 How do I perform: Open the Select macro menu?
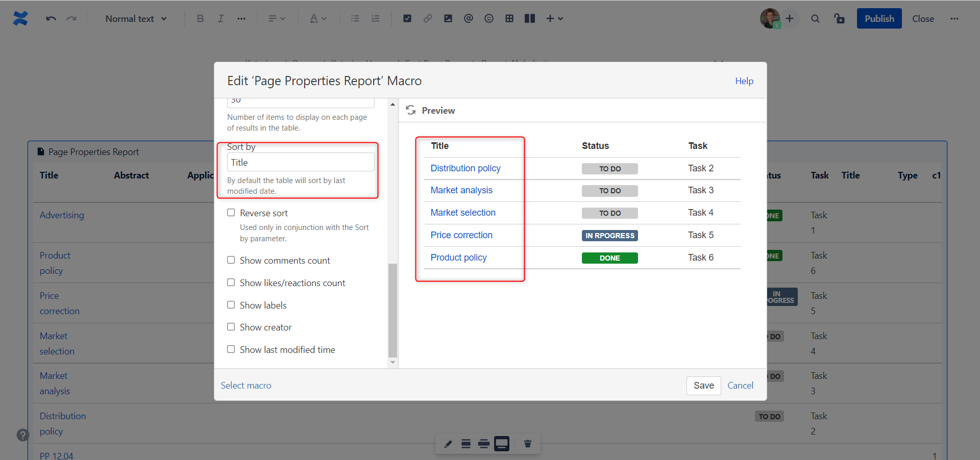[x=246, y=386]
